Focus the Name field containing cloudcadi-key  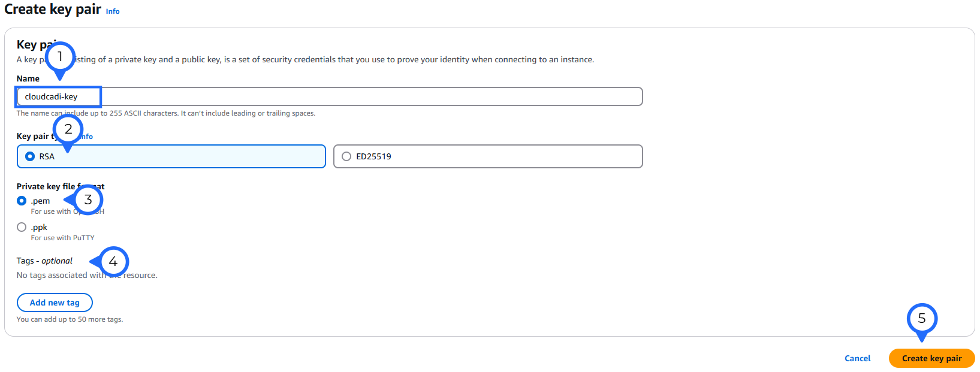[x=360, y=96]
